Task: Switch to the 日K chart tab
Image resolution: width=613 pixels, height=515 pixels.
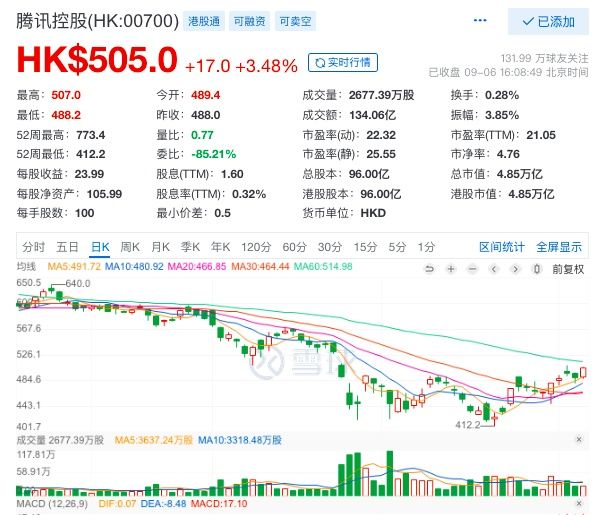Action: pos(100,247)
